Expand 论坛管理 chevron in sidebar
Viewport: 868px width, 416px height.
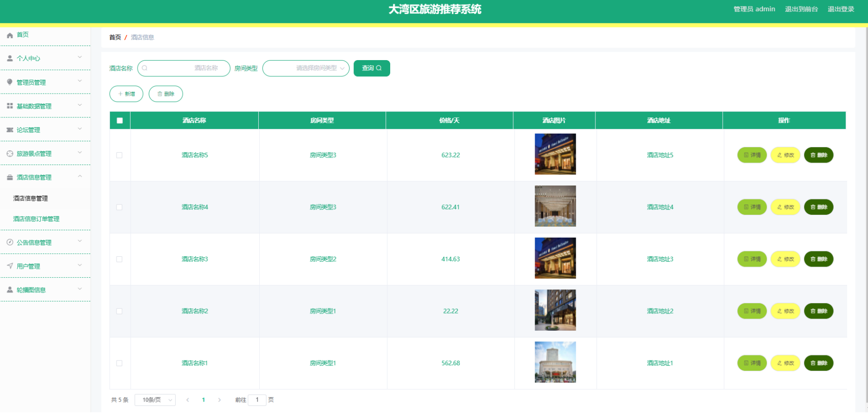pyautogui.click(x=80, y=129)
